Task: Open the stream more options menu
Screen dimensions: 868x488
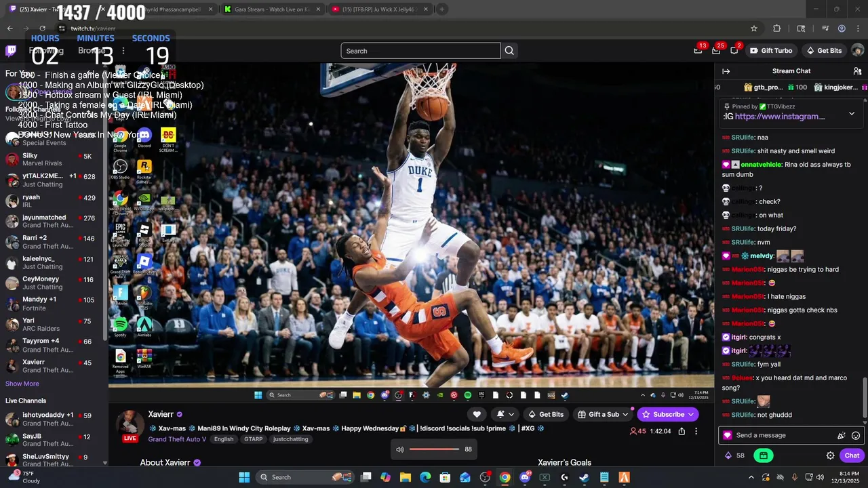Action: tap(696, 431)
